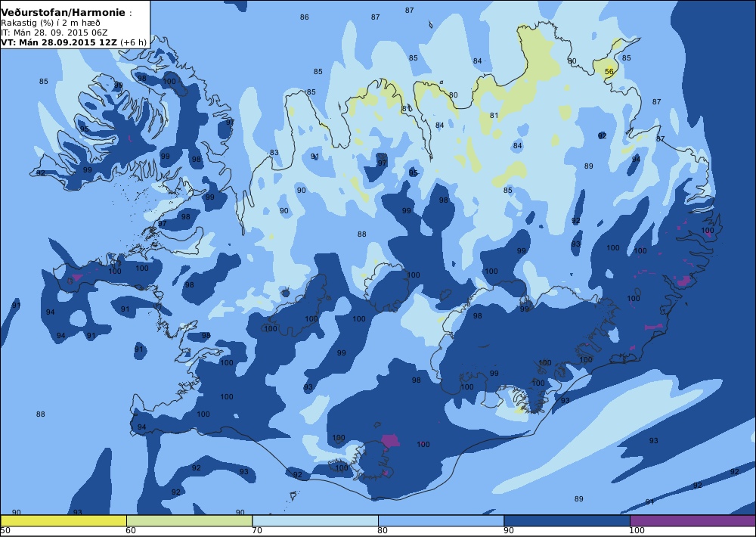756x537 pixels.
Task: Click the legend tick label 60
Action: 131,531
